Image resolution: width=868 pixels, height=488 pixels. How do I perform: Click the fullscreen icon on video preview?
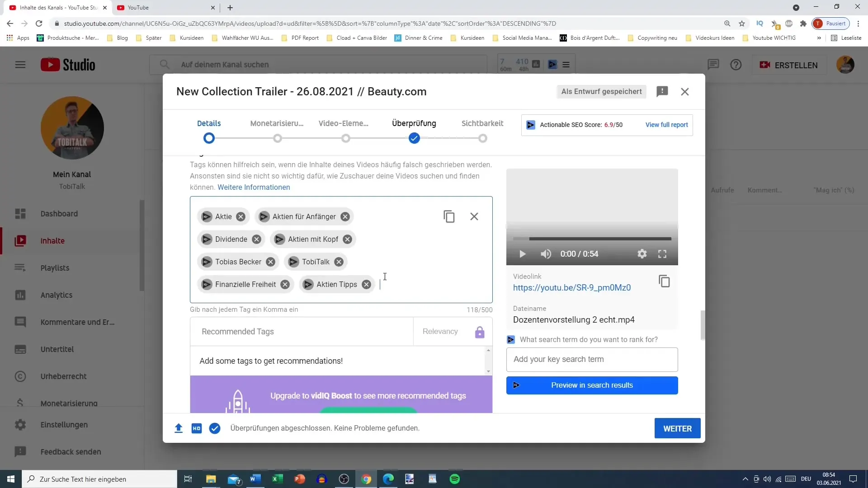664,254
